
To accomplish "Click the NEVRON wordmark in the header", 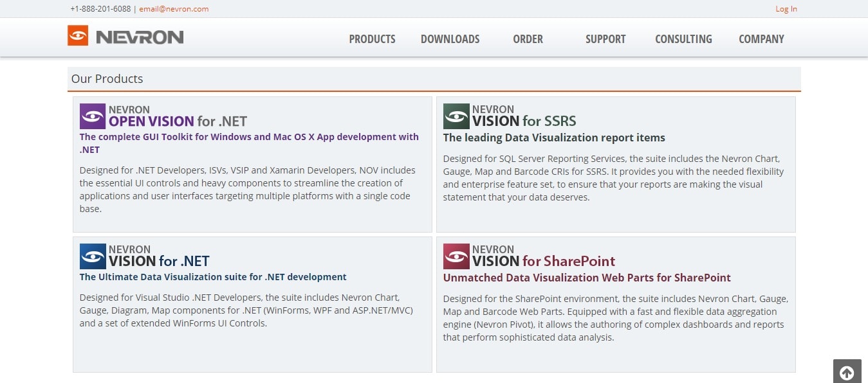I will tap(140, 37).
